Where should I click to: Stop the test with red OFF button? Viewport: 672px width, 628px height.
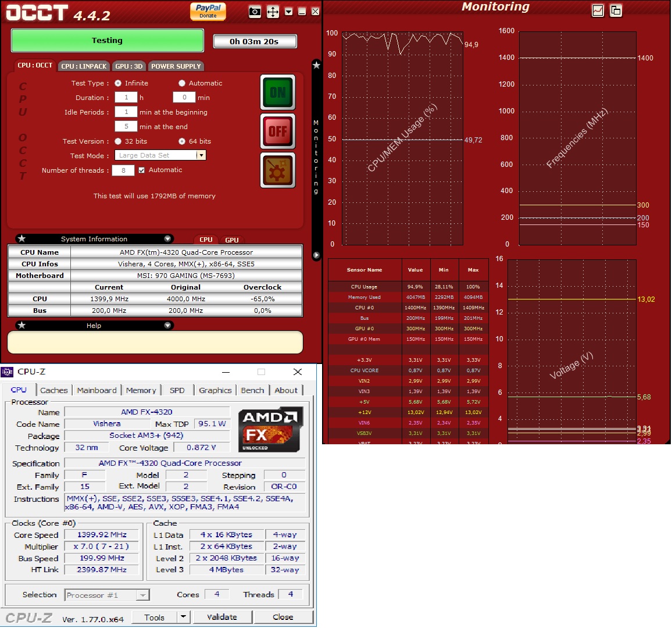point(278,131)
